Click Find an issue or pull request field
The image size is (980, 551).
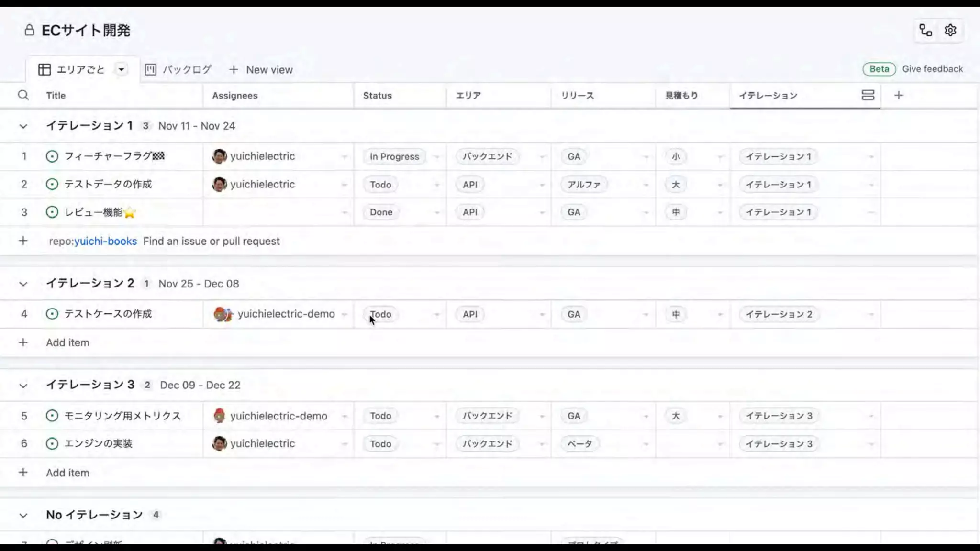(x=211, y=241)
